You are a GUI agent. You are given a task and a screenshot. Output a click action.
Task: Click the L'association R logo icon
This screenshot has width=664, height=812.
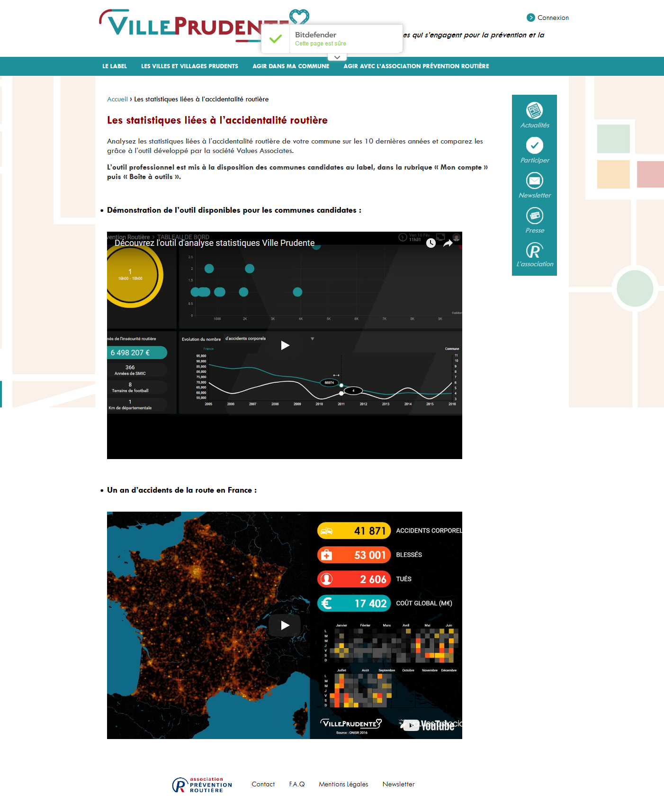(534, 250)
